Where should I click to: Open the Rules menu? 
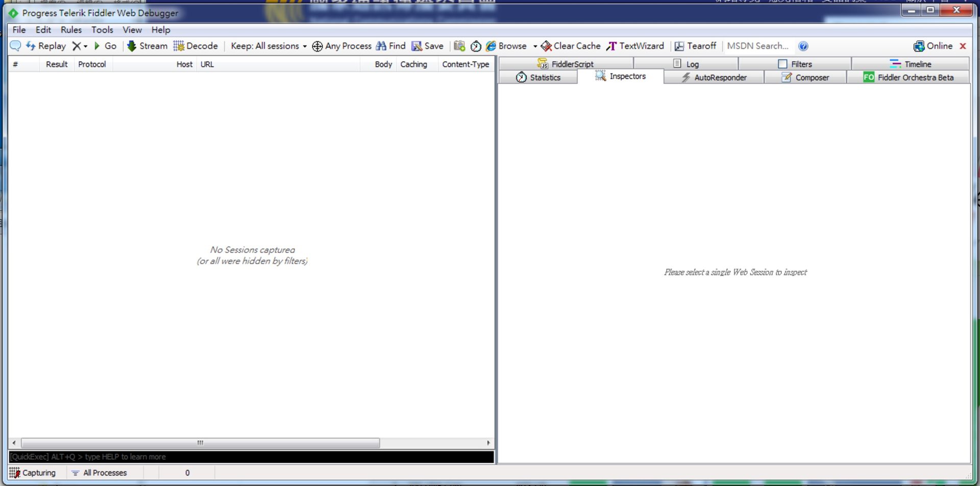click(x=71, y=30)
